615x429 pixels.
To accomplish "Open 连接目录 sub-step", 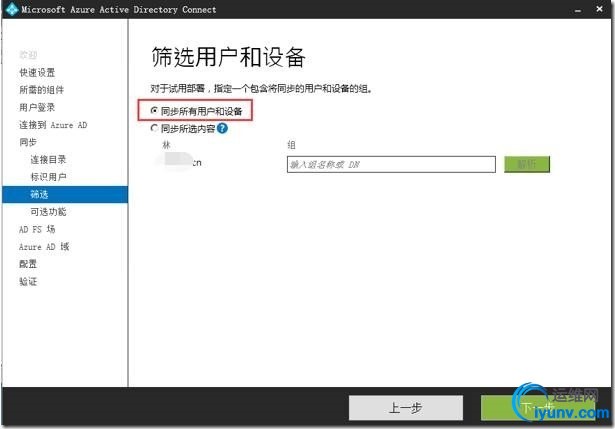I will click(x=48, y=160).
